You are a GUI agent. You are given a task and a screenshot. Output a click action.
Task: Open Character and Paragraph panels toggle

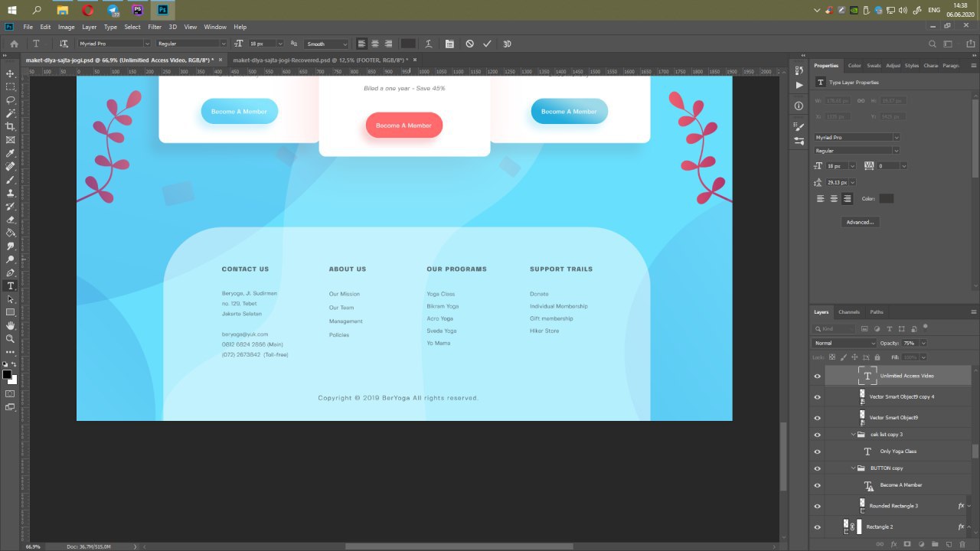click(x=449, y=44)
